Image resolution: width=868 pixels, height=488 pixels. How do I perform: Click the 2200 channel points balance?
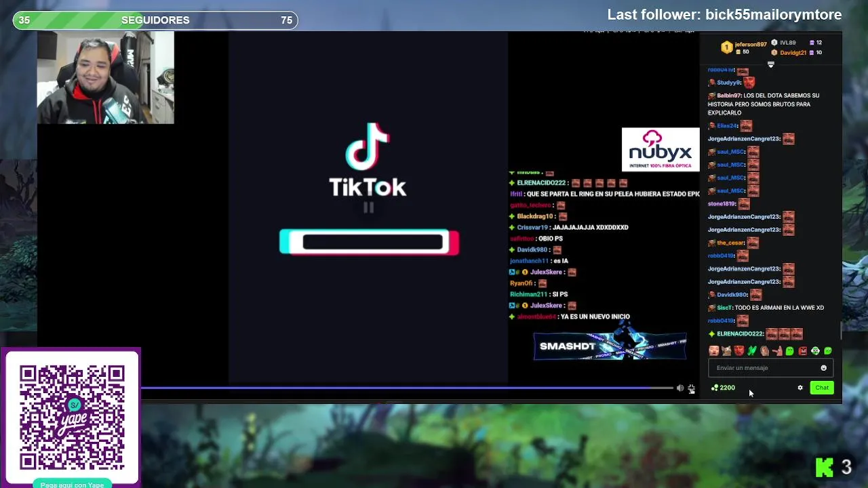723,388
